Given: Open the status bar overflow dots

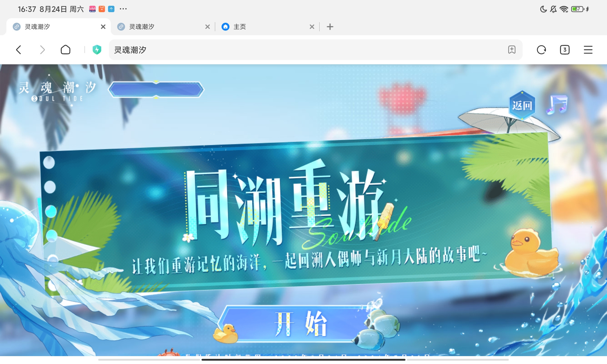Looking at the screenshot, I should click(123, 9).
